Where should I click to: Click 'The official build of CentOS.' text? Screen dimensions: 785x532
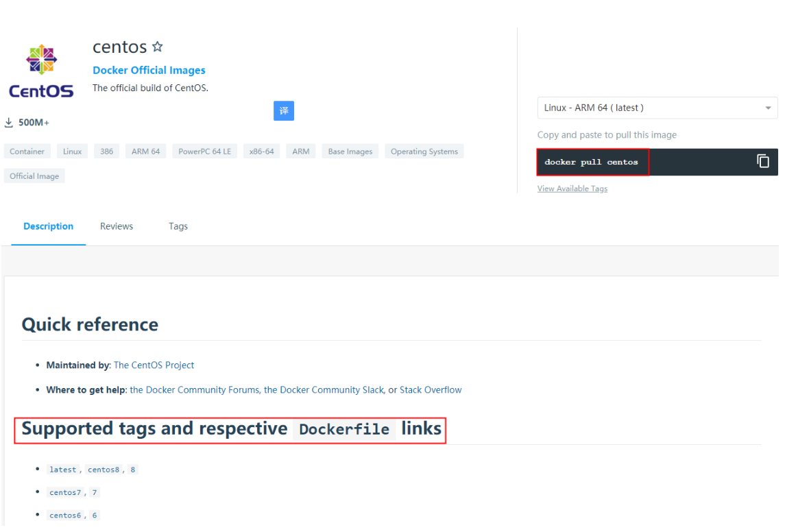(150, 88)
